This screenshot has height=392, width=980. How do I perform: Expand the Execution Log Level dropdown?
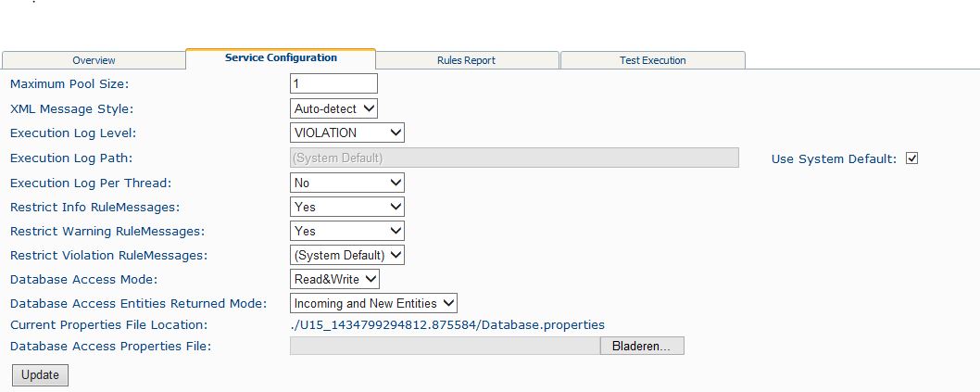[346, 133]
